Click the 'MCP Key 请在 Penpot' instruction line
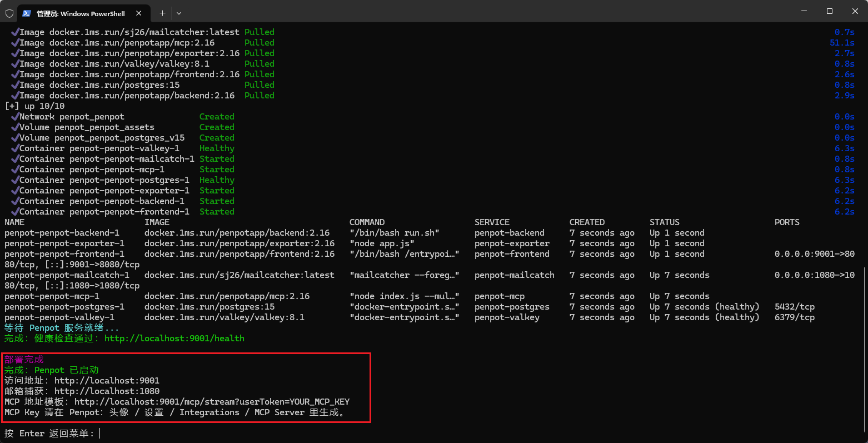The width and height of the screenshot is (868, 443). point(174,412)
